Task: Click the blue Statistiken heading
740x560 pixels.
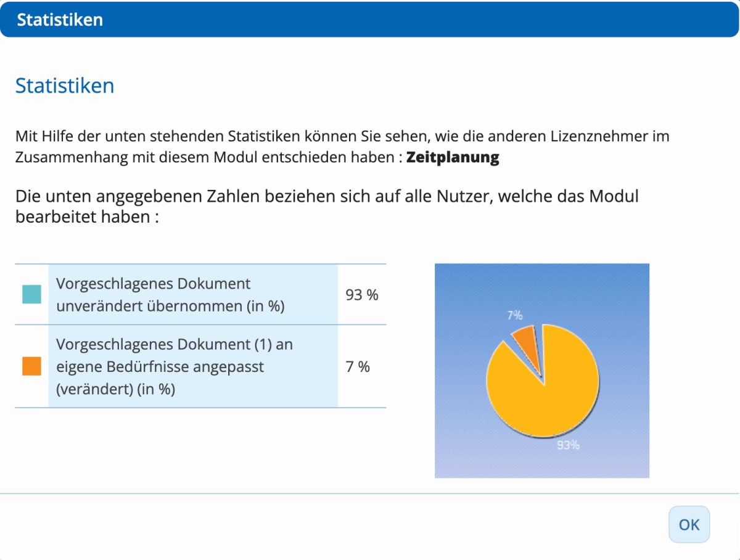Action: tap(64, 85)
